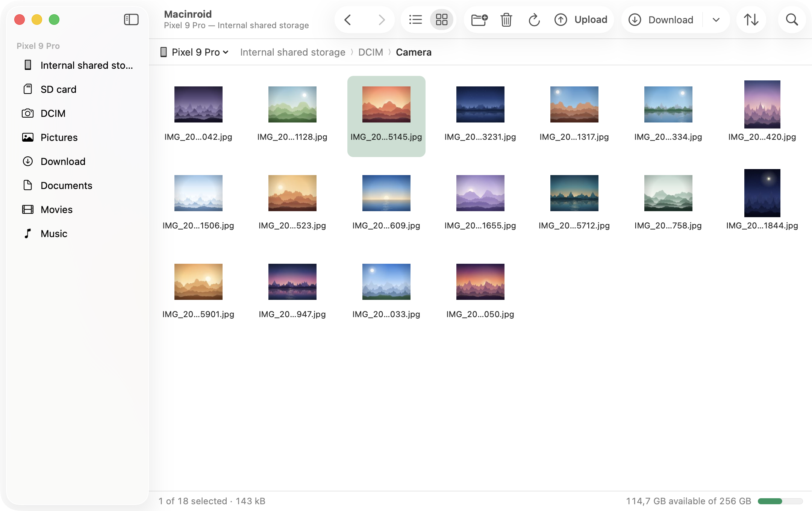Select thumbnail IMG_20...609.jpg

point(386,193)
